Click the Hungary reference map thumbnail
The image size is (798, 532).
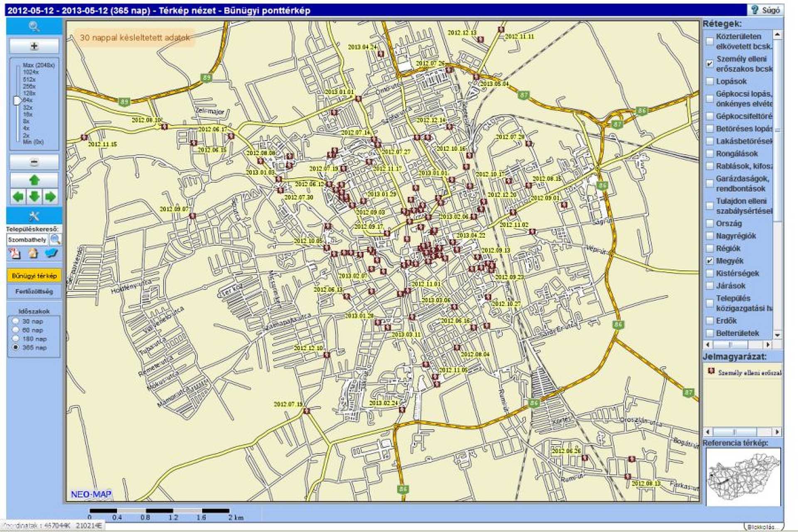coord(743,477)
